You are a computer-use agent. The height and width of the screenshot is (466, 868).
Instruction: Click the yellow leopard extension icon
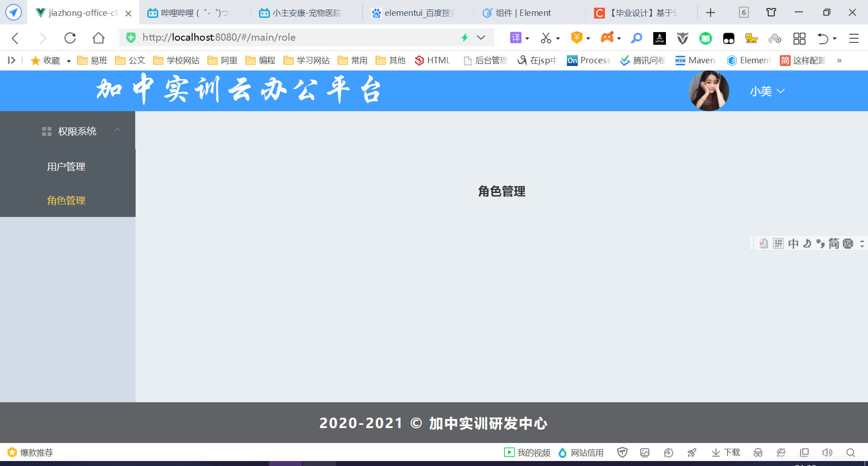[x=751, y=38]
